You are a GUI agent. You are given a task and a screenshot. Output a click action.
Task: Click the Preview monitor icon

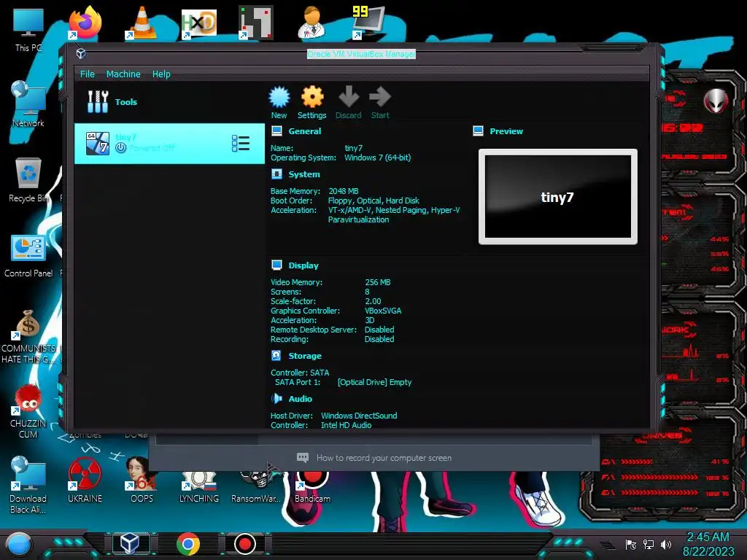tap(479, 131)
